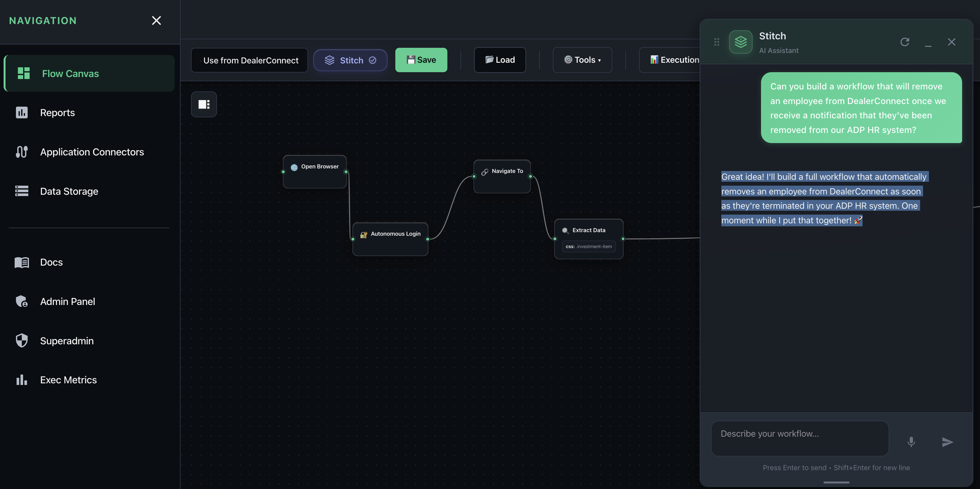Click the Exec Metrics chart icon

coord(22,379)
